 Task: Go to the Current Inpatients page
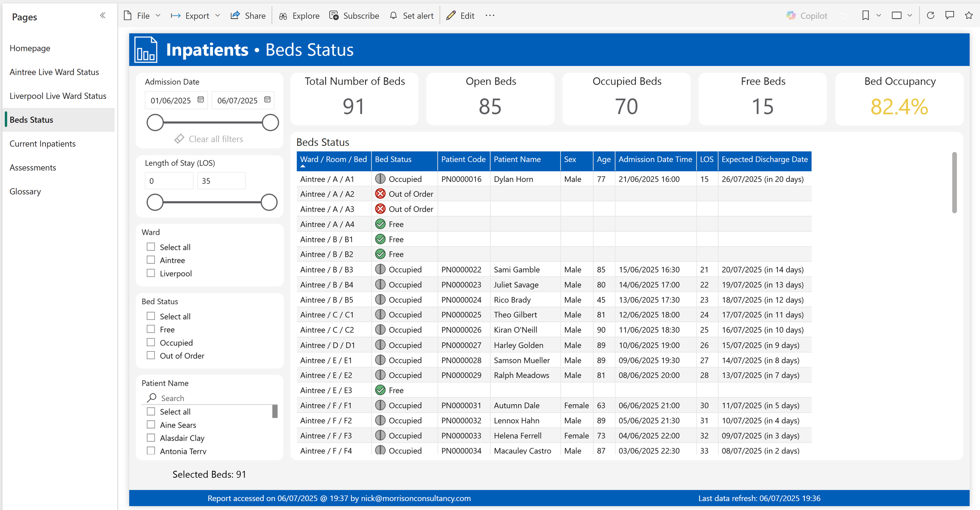point(43,143)
